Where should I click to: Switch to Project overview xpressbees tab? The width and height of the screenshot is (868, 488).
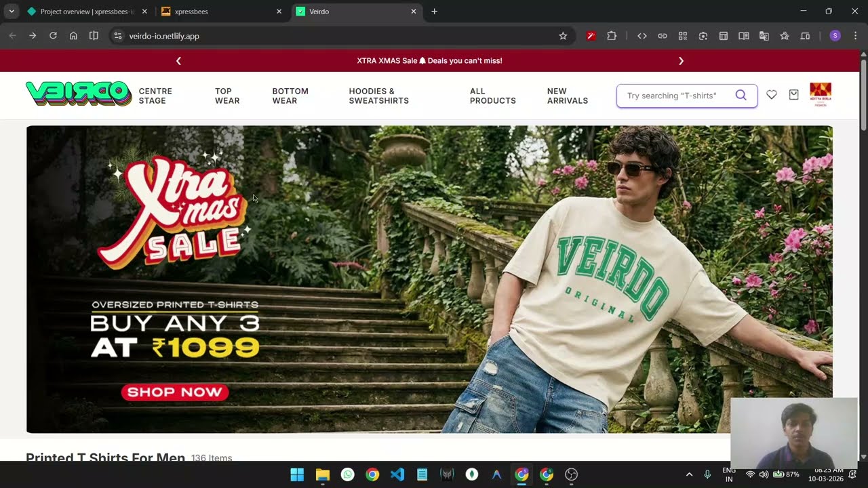[x=87, y=12]
